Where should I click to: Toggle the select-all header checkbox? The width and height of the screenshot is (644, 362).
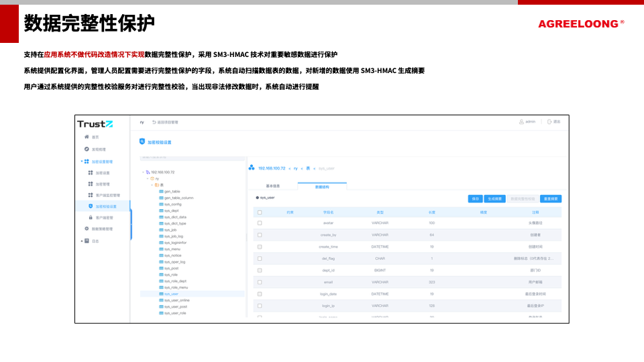tap(260, 213)
